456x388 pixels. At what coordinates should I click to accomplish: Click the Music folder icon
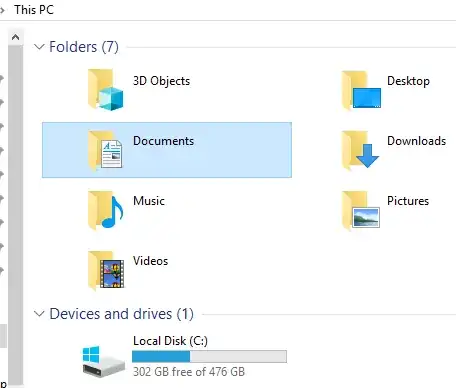tap(105, 210)
